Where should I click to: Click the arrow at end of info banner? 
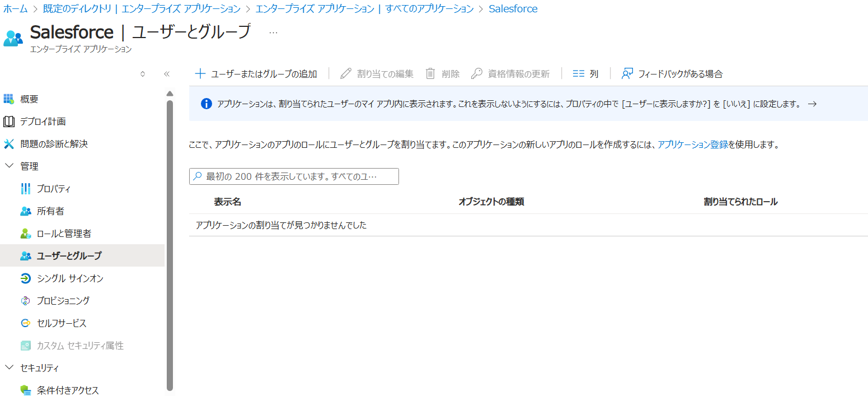pos(813,104)
